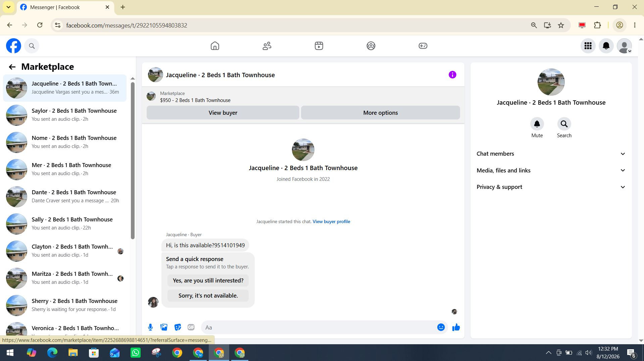The image size is (644, 361).
Task: Open Marketplace listing $950 townhouse banner
Action: (x=303, y=97)
